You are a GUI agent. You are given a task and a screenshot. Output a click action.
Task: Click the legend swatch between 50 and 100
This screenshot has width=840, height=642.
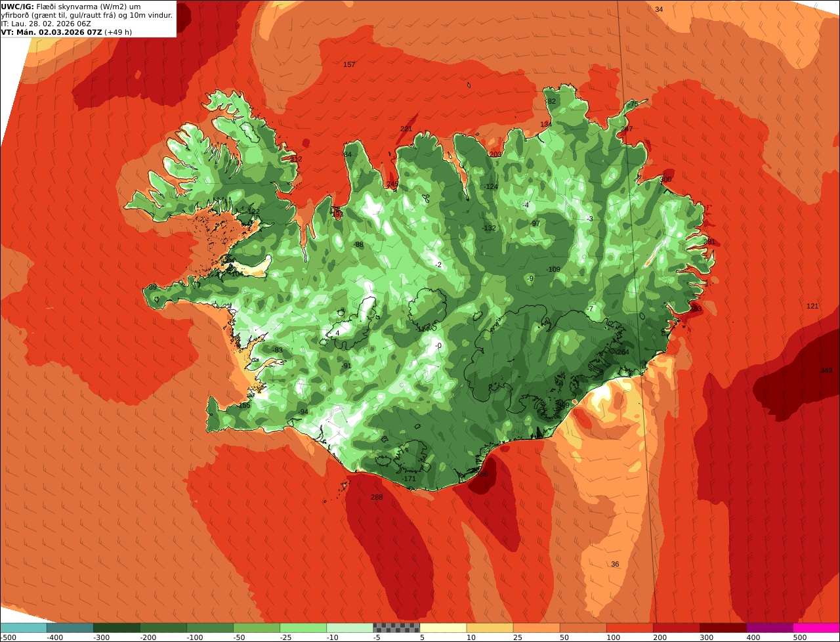pyautogui.click(x=583, y=628)
